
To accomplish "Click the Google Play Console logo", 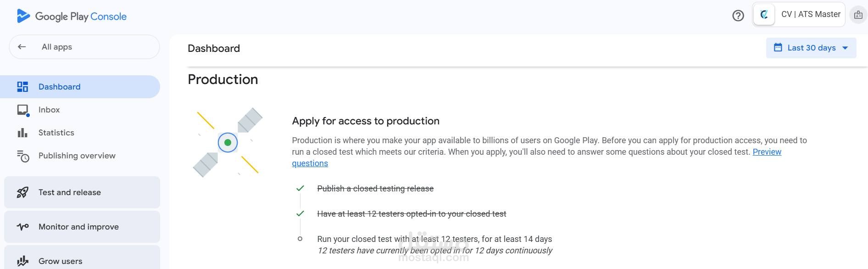I will (72, 16).
